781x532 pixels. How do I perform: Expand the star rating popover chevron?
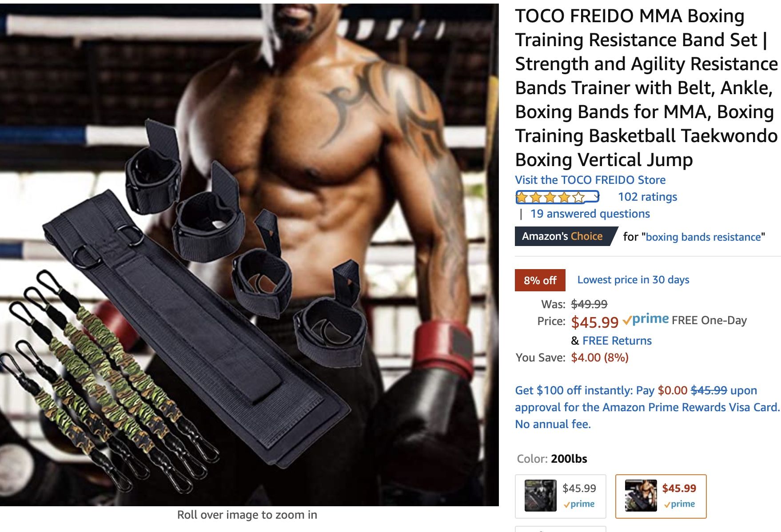pos(596,197)
